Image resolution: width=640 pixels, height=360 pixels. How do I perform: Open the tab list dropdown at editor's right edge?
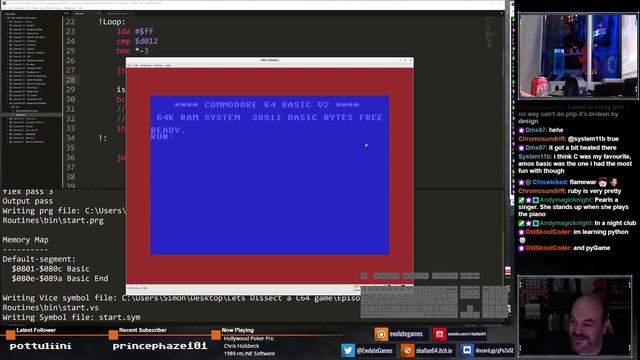(502, 13)
